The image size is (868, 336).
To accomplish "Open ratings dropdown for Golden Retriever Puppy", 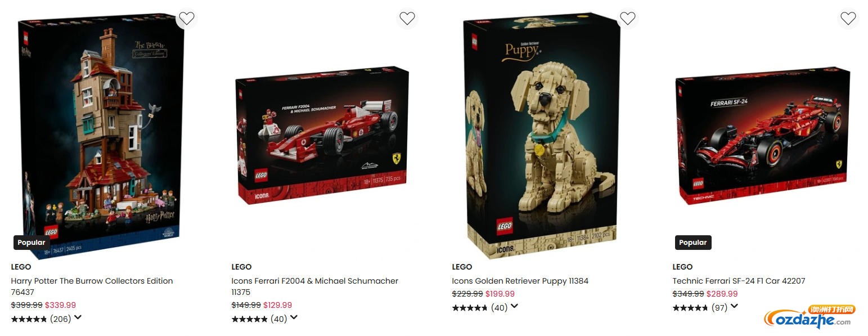I will tap(514, 307).
